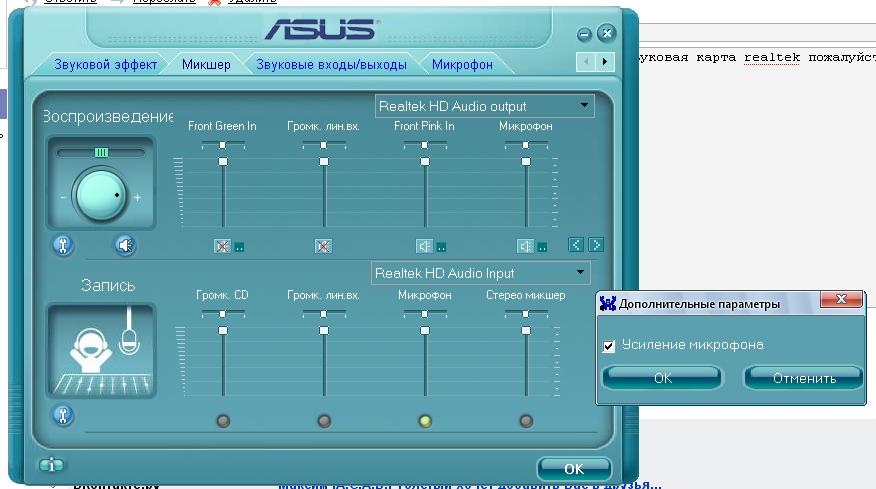Click Отменить button in dialog

[804, 378]
